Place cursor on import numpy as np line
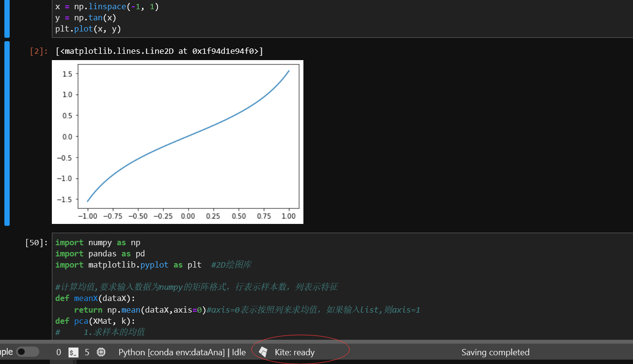The height and width of the screenshot is (364, 633). pos(98,242)
